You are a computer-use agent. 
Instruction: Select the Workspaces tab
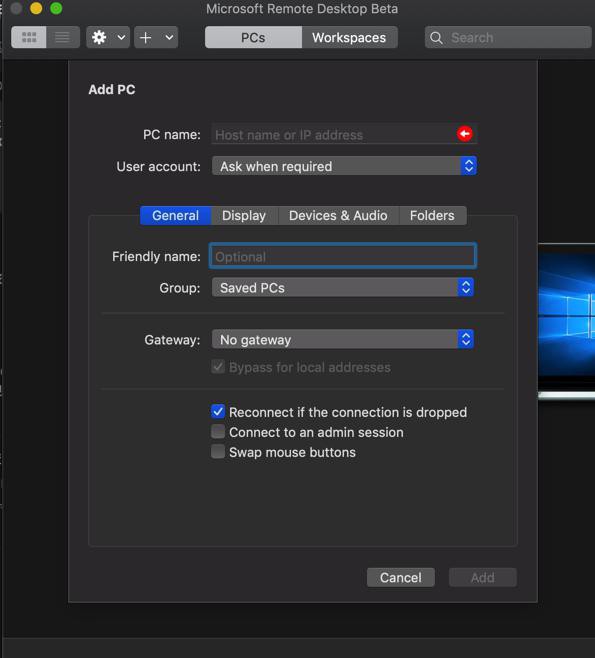pyautogui.click(x=349, y=37)
